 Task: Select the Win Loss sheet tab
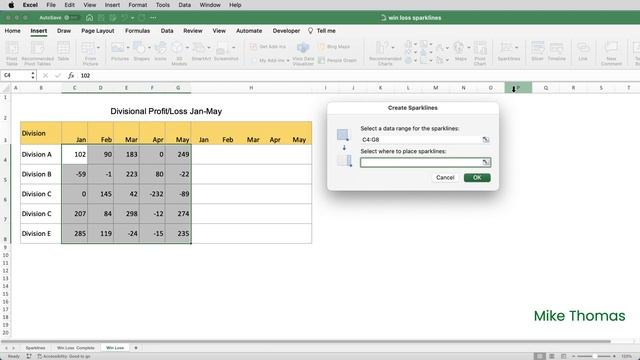point(115,348)
